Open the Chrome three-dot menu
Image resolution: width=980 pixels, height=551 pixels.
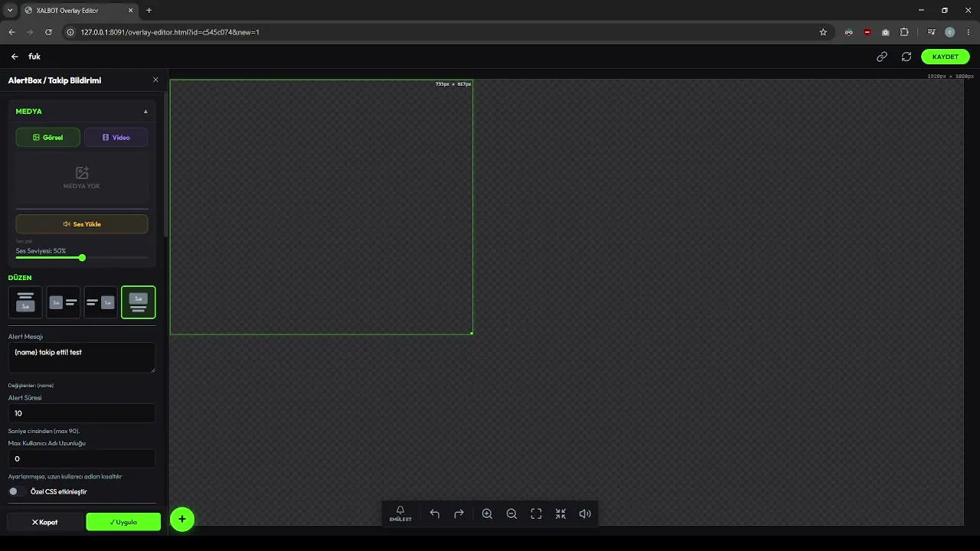[968, 32]
